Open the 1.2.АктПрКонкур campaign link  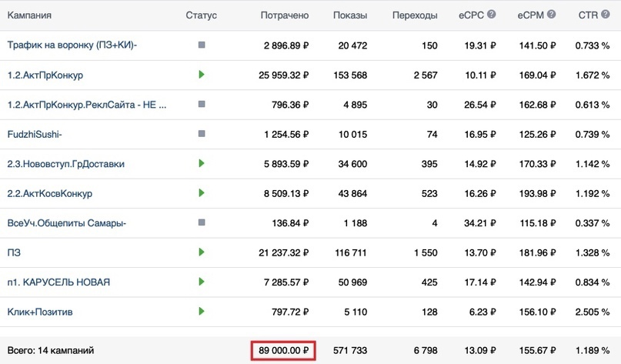(x=45, y=75)
